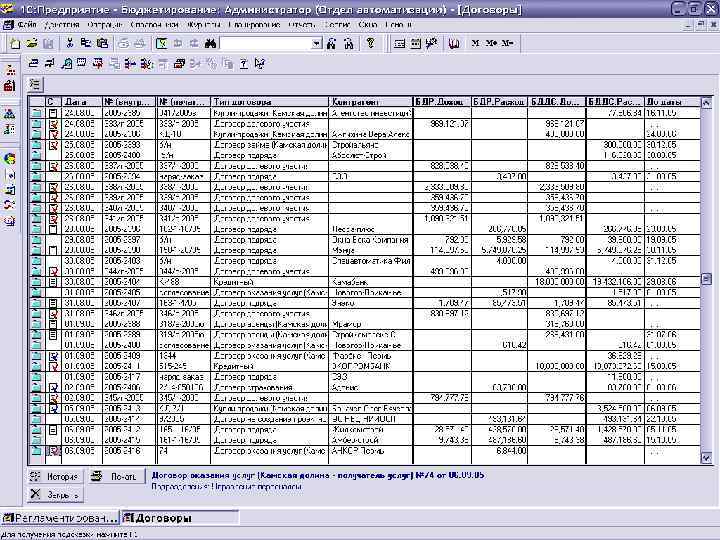720x540 pixels.
Task: Click the До даты column header
Action: (672, 101)
